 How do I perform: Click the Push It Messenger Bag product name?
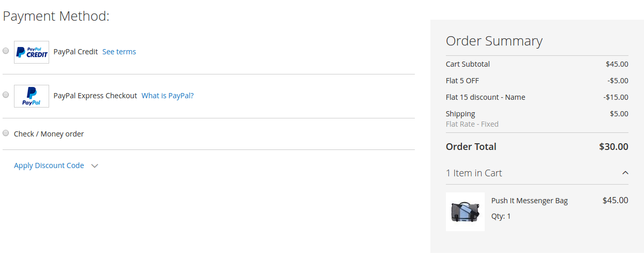(529, 201)
